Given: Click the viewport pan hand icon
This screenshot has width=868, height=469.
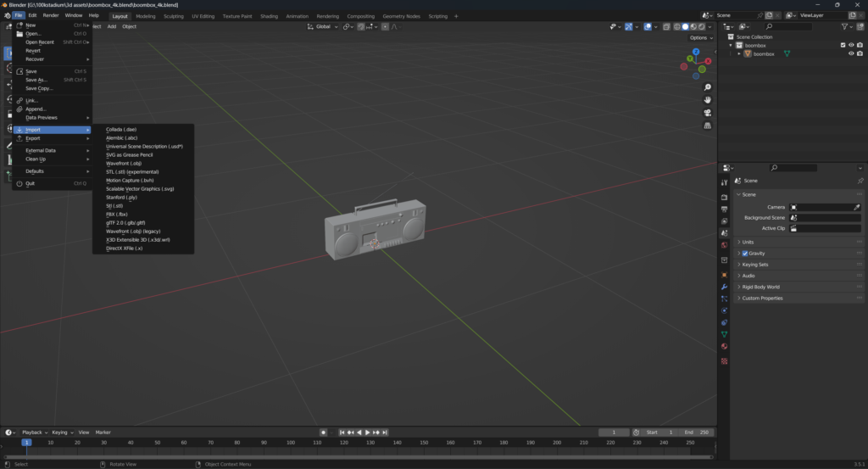Looking at the screenshot, I should coord(708,100).
